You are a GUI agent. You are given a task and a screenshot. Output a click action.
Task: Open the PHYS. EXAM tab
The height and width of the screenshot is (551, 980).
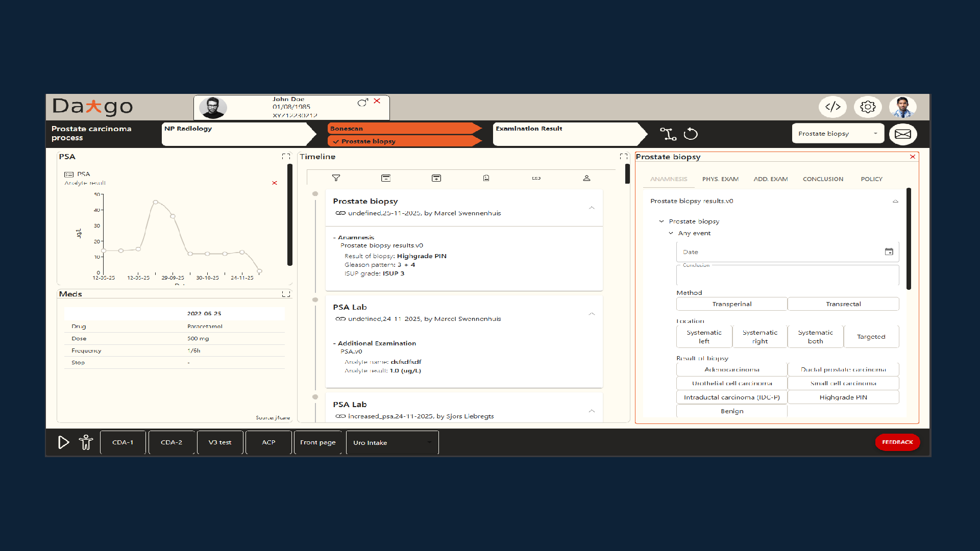(720, 179)
